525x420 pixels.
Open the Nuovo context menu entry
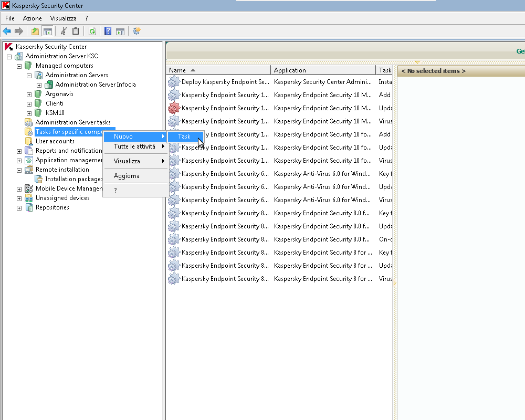135,136
